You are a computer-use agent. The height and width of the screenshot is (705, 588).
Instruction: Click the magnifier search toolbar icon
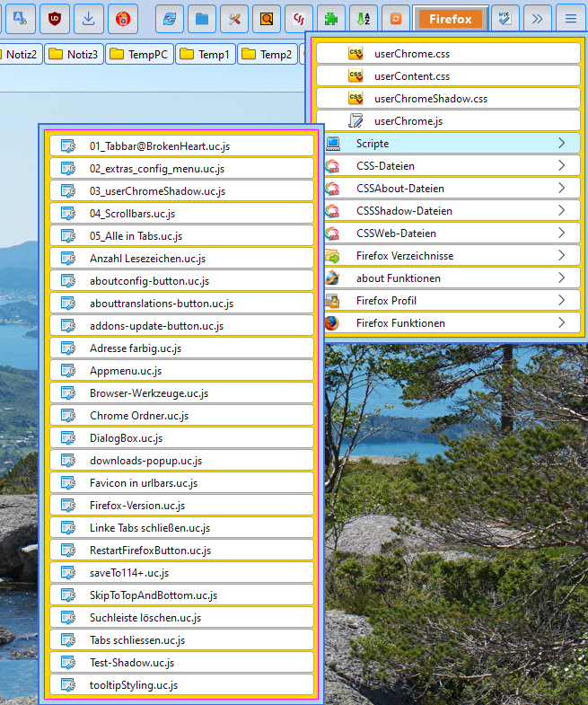[266, 18]
